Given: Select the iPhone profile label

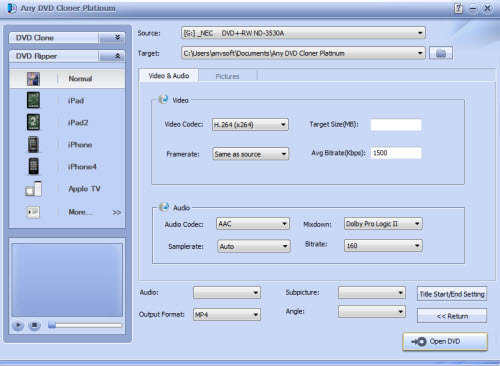Looking at the screenshot, I should [x=80, y=145].
